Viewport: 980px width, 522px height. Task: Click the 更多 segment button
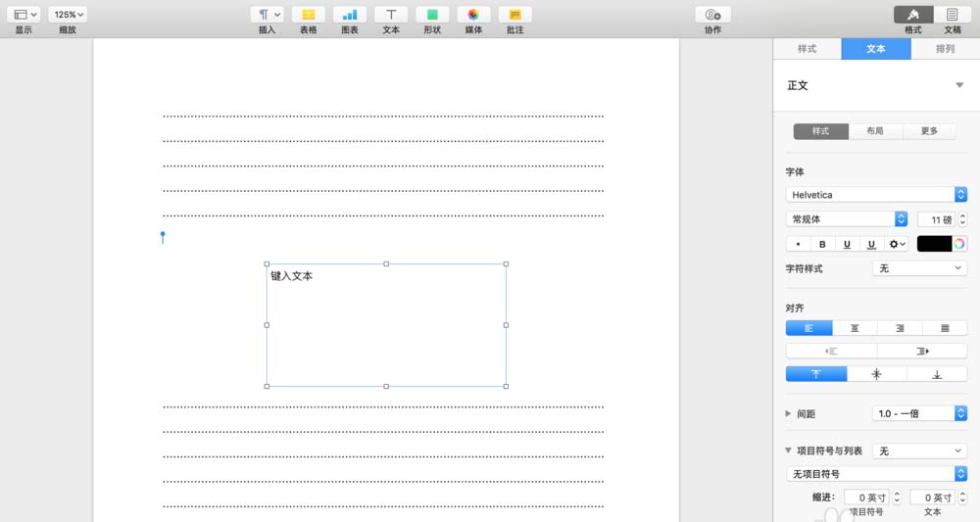(929, 131)
